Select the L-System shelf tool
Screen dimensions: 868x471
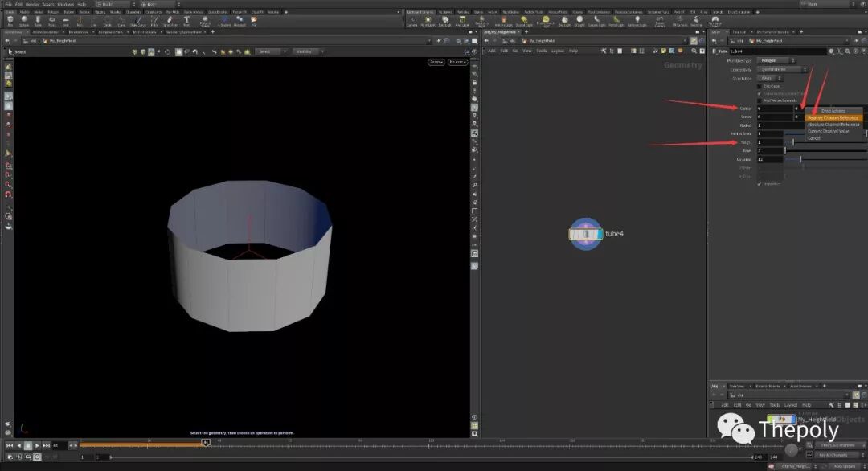(x=224, y=21)
